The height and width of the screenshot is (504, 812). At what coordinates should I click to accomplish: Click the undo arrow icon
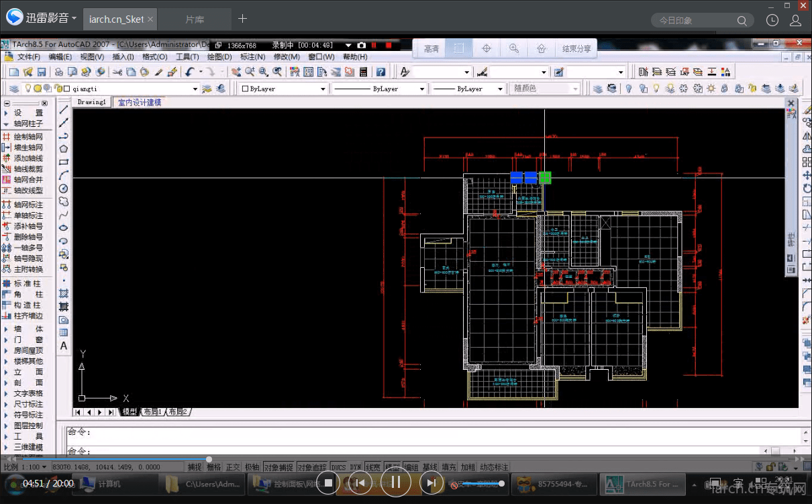coord(190,72)
